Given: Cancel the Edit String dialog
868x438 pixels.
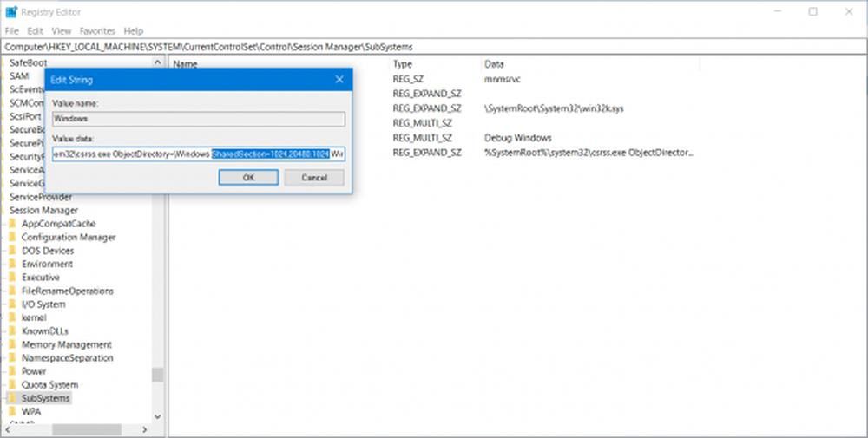Looking at the screenshot, I should click(313, 177).
